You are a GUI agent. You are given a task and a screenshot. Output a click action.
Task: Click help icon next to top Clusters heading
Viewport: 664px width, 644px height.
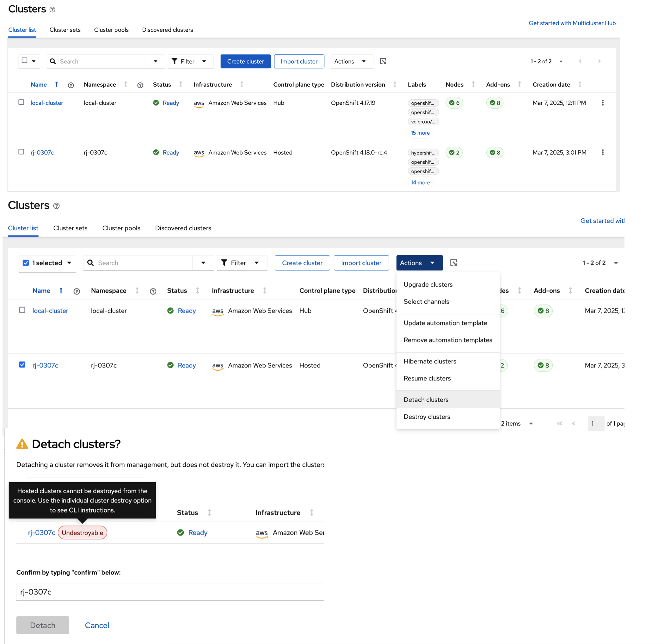tap(52, 9)
